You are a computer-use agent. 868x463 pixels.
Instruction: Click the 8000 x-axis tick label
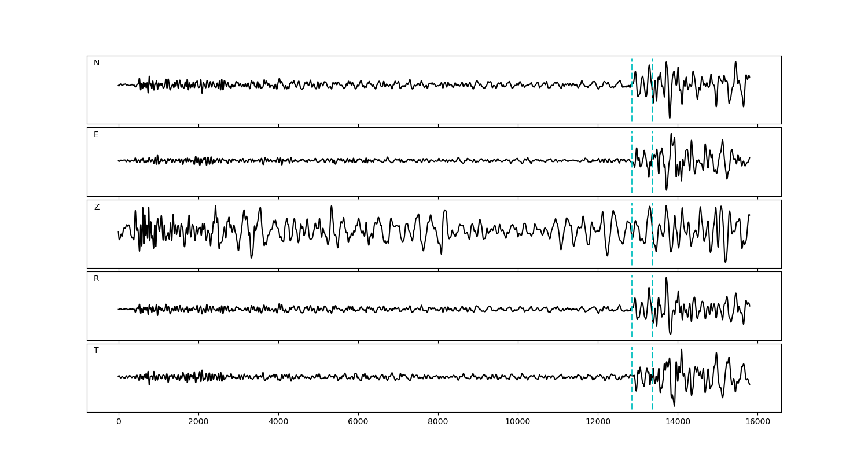click(438, 422)
